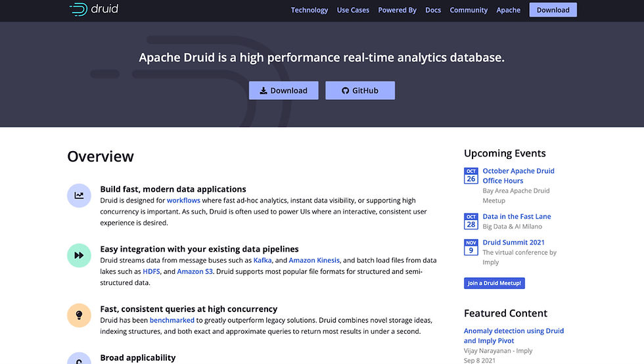Follow the Kafka link

click(x=262, y=260)
